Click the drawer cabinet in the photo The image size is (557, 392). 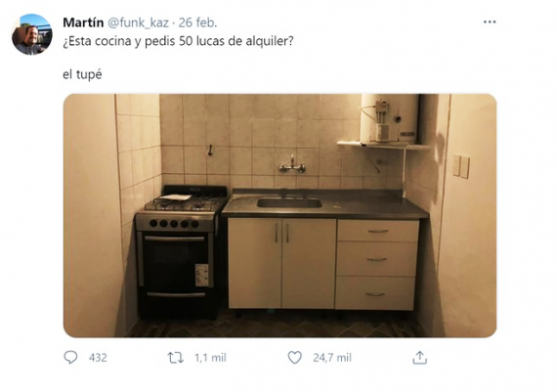[x=377, y=264]
